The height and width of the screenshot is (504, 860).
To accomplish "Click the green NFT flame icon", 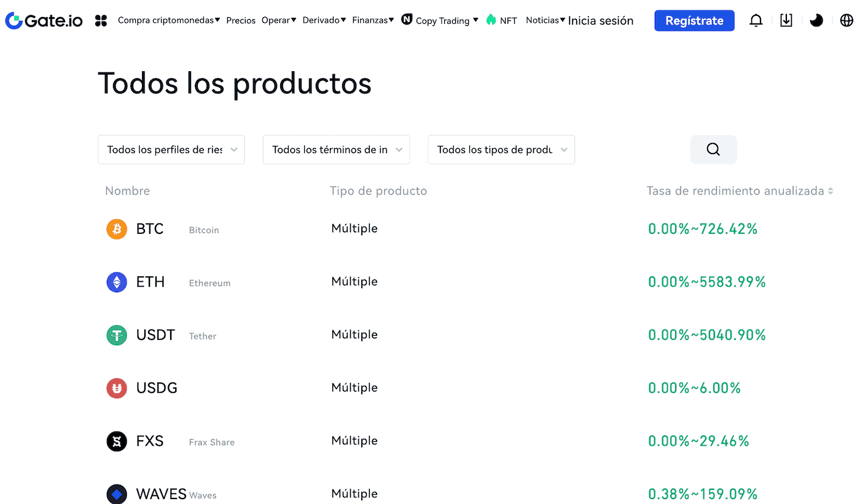I will pyautogui.click(x=491, y=20).
